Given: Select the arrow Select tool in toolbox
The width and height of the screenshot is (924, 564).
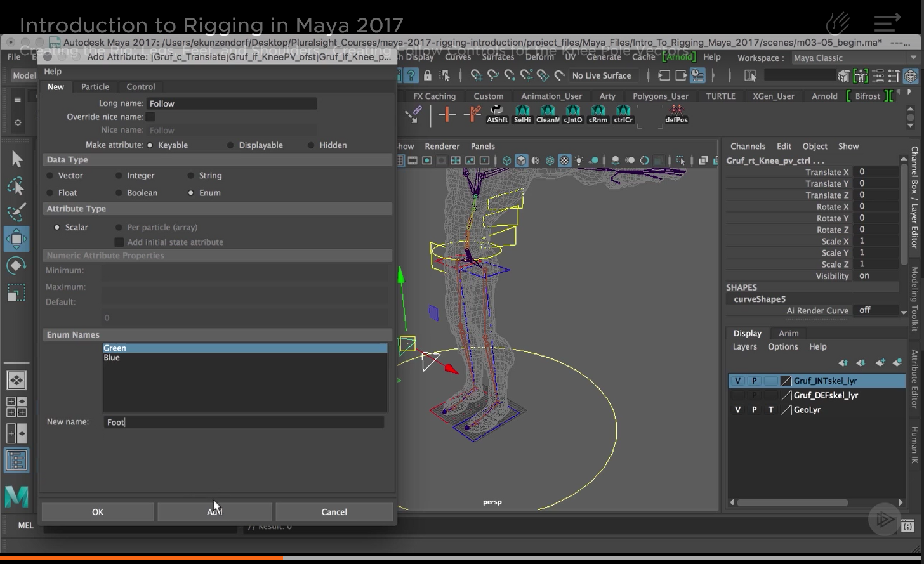Looking at the screenshot, I should (x=16, y=159).
